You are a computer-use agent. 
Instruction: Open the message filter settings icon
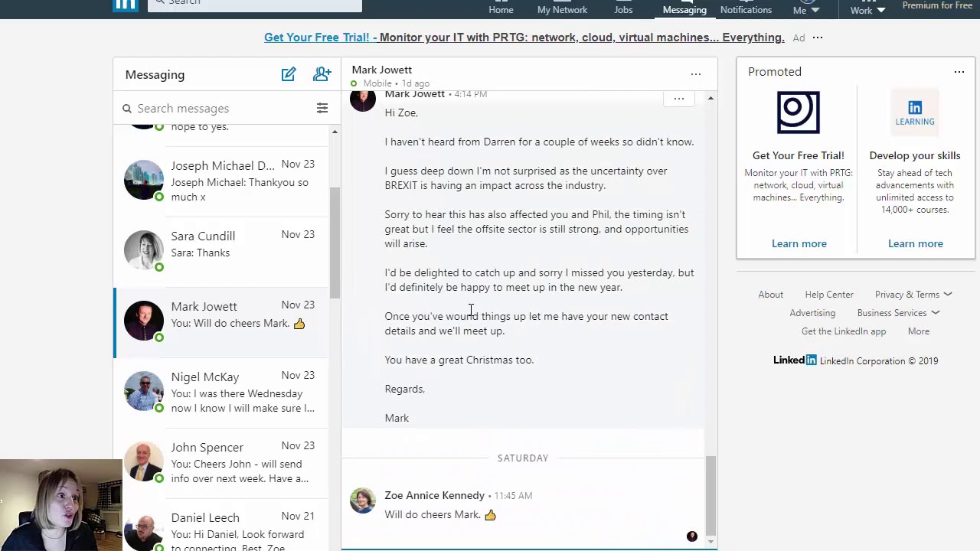coord(322,108)
